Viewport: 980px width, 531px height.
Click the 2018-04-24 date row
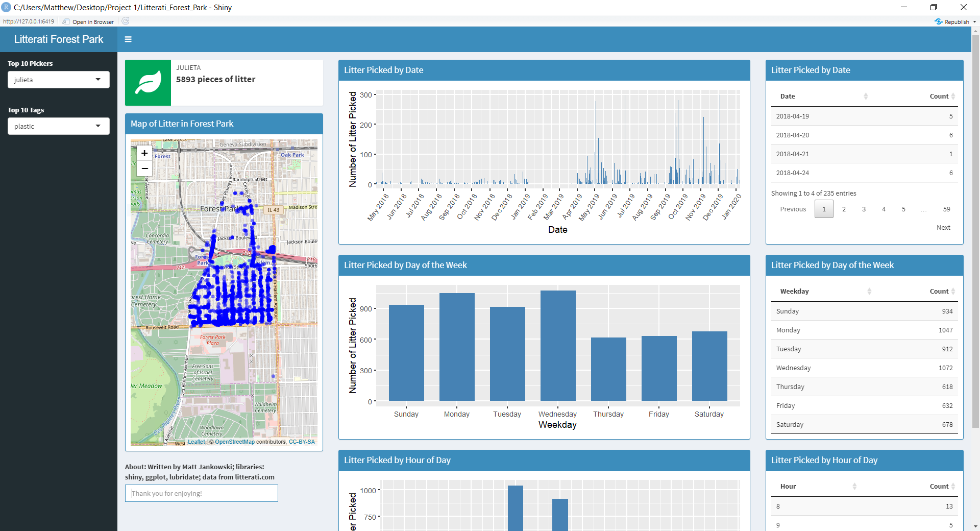[x=864, y=173]
